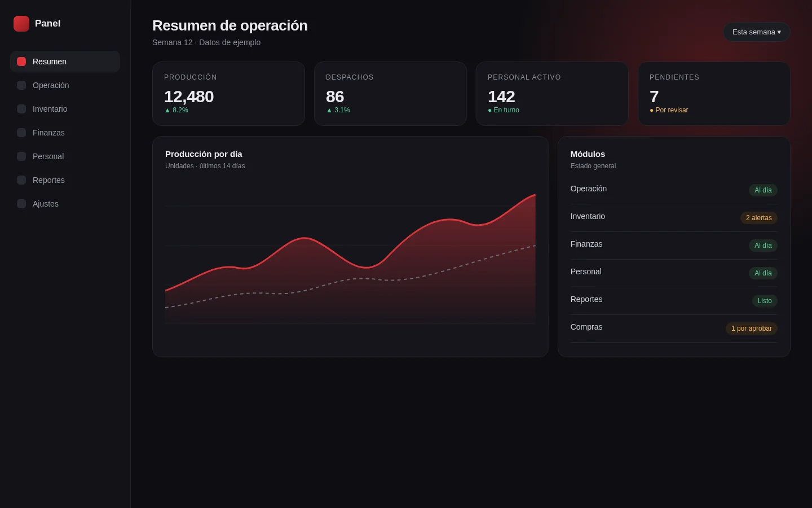Image resolution: width=812 pixels, height=508 pixels.
Task: Click the Al día badge for Finanzas
Action: click(x=763, y=246)
